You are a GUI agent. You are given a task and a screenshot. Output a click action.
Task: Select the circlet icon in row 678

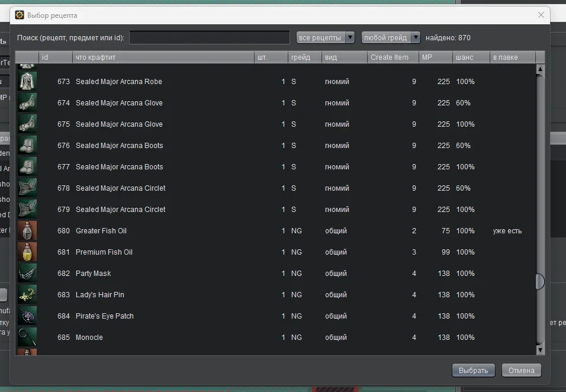(x=27, y=188)
